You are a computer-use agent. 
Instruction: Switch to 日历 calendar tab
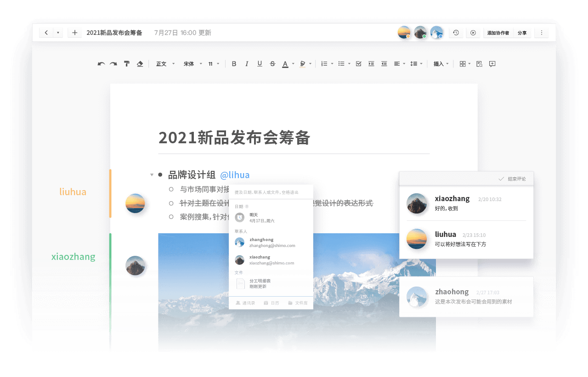tap(271, 303)
